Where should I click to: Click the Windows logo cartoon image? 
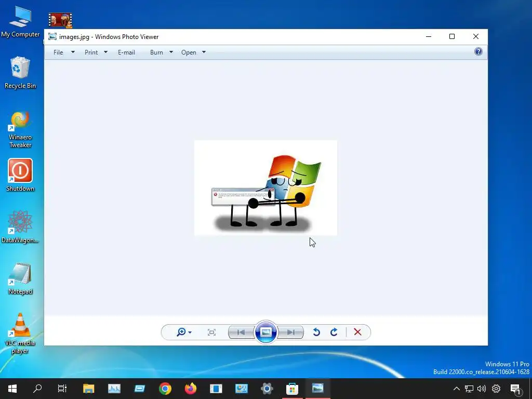265,188
